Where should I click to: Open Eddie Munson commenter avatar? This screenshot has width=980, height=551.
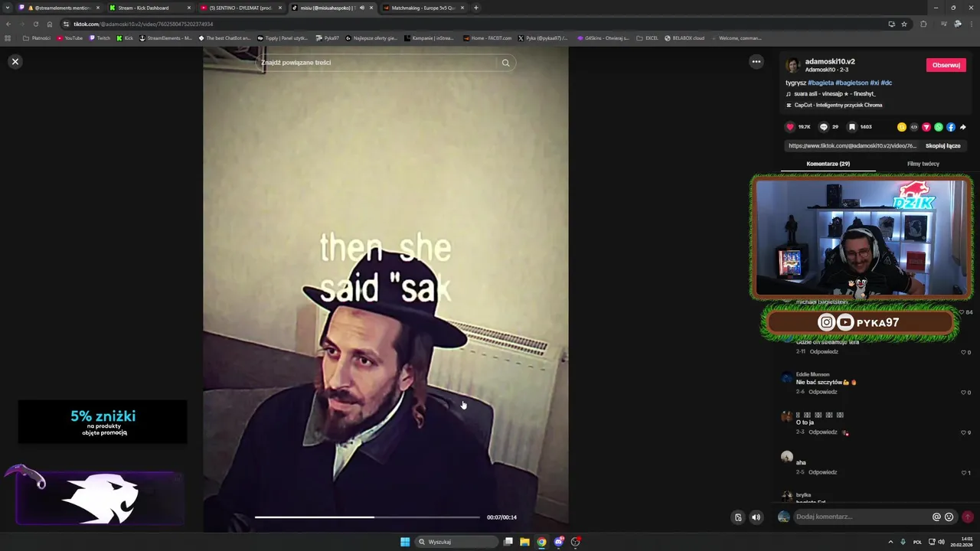(x=787, y=377)
